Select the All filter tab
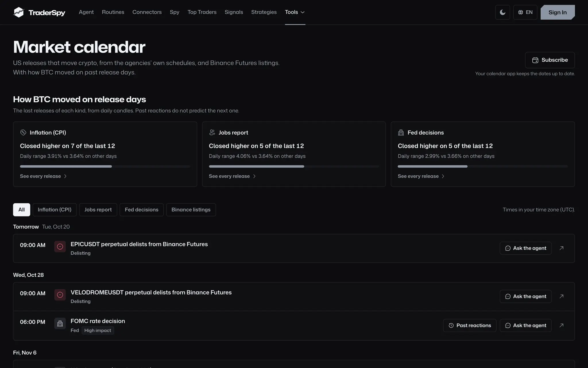 tap(22, 210)
